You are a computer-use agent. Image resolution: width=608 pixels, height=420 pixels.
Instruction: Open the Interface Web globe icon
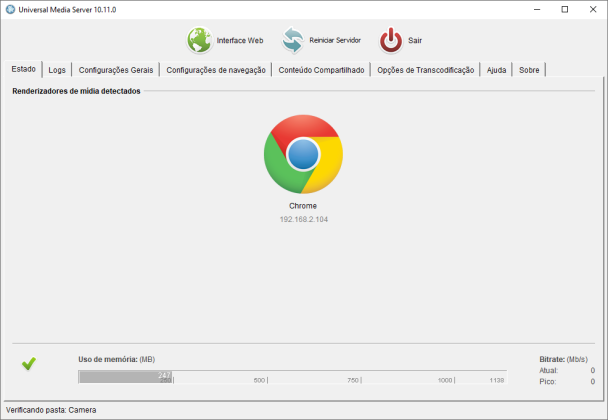(199, 40)
